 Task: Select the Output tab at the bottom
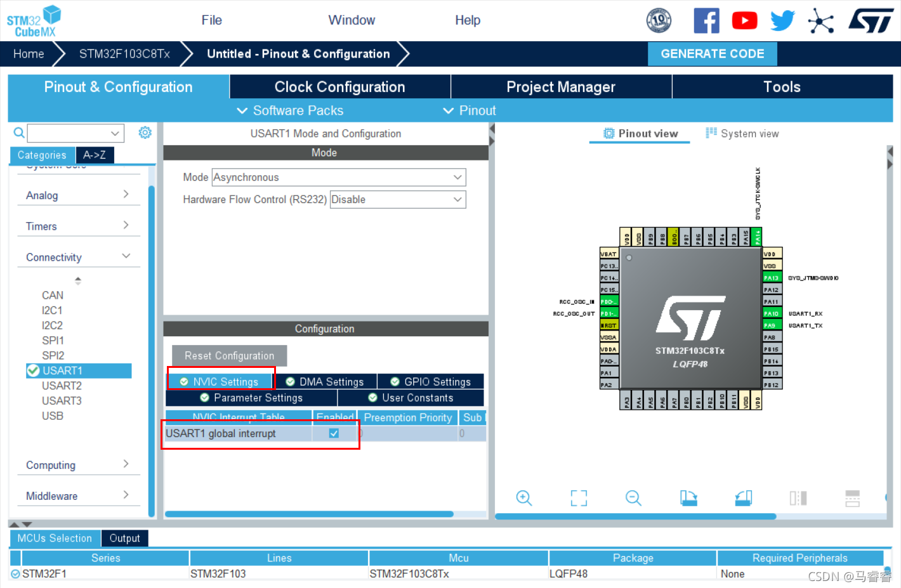coord(124,538)
